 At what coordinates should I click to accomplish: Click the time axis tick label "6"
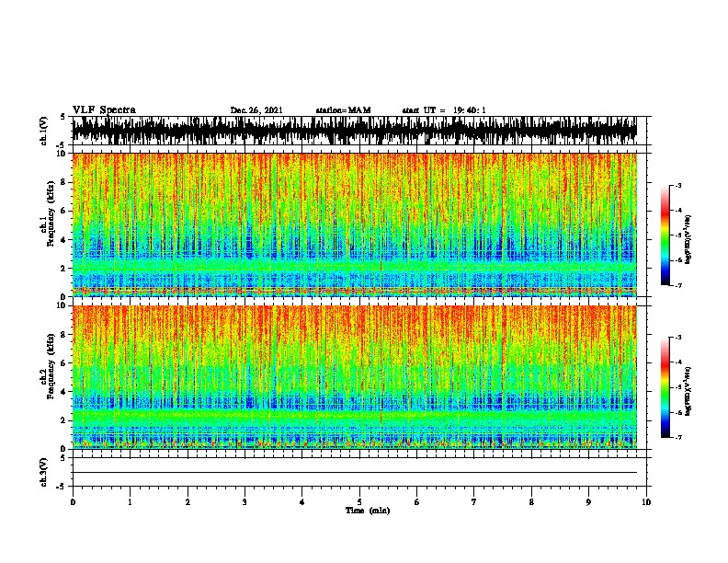416,502
